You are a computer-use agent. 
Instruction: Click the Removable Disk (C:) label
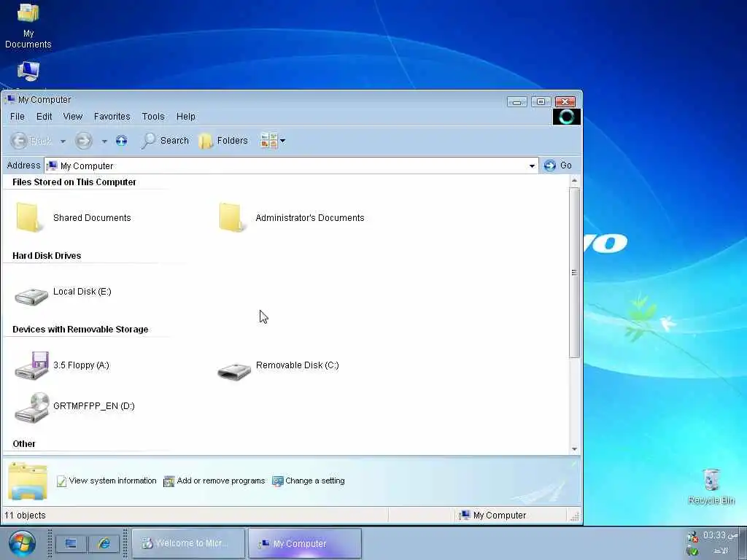pos(298,365)
